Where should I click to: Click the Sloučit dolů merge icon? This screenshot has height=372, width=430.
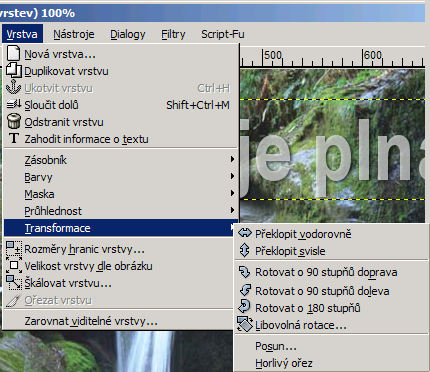pos(14,105)
